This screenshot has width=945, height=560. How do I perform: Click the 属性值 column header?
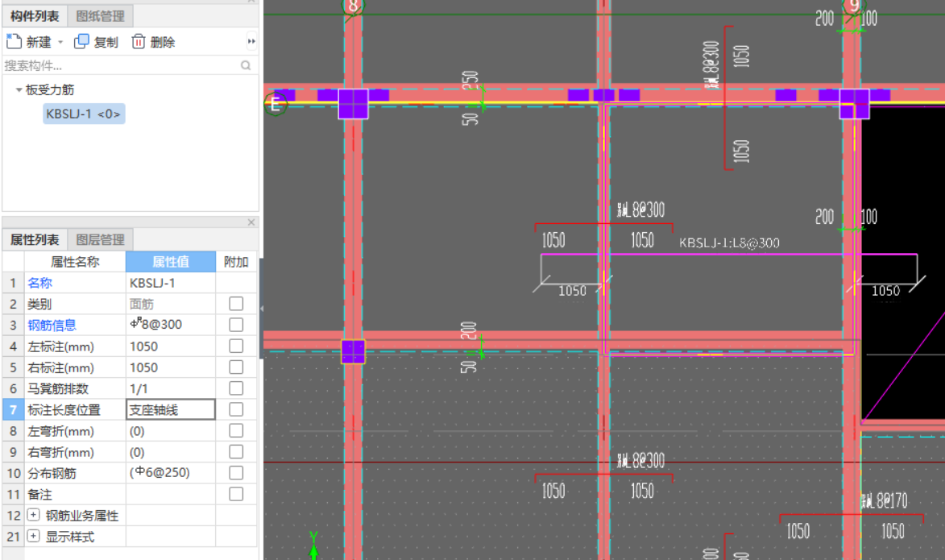pyautogui.click(x=171, y=262)
